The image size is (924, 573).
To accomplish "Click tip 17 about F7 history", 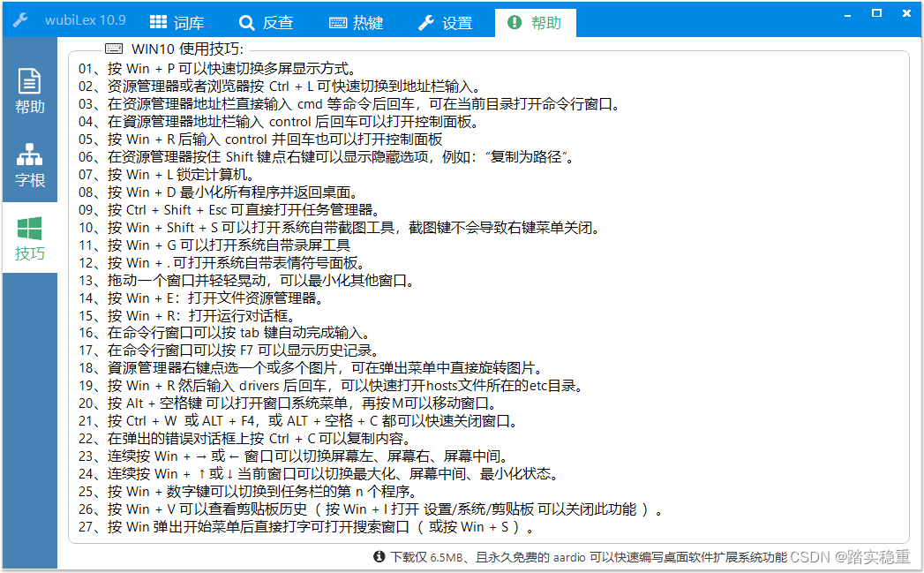I will [229, 351].
